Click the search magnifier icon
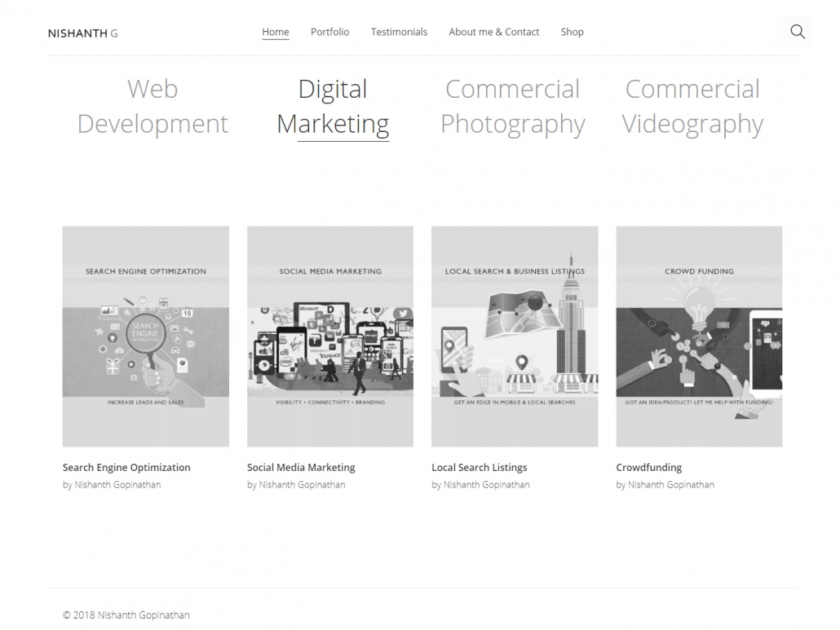 click(x=798, y=32)
